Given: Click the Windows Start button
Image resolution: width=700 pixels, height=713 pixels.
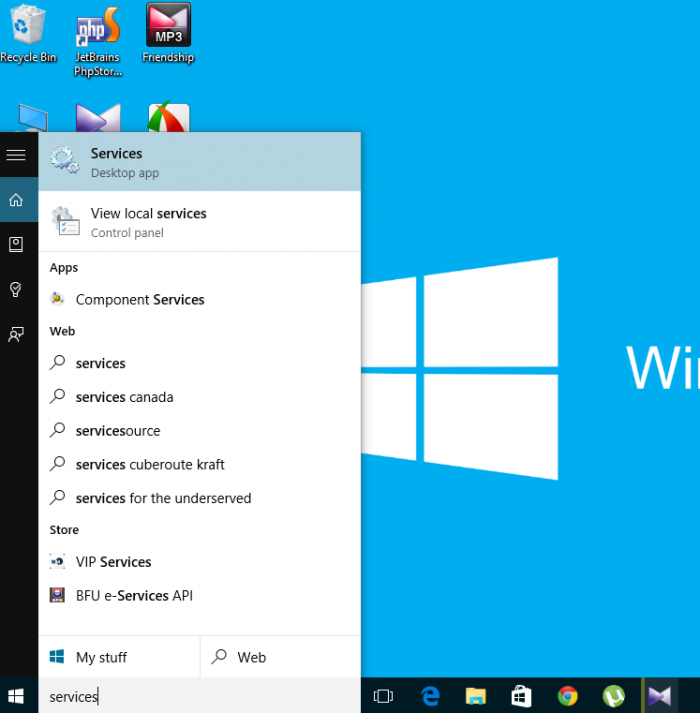Looking at the screenshot, I should coord(17,696).
